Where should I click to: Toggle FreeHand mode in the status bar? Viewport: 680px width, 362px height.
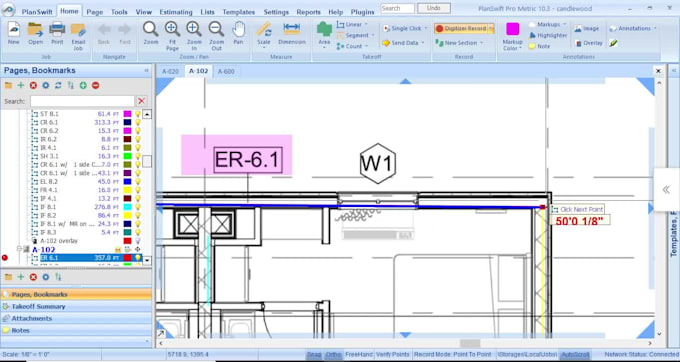359,354
